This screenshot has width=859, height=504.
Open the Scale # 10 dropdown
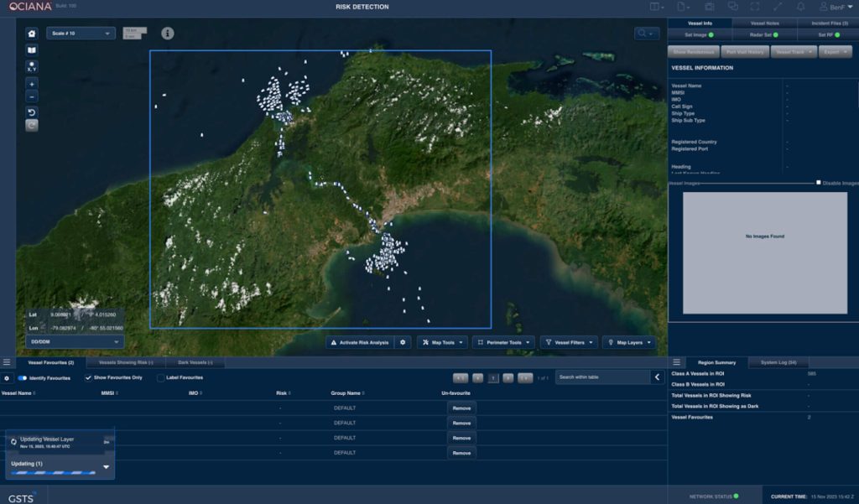coord(81,34)
